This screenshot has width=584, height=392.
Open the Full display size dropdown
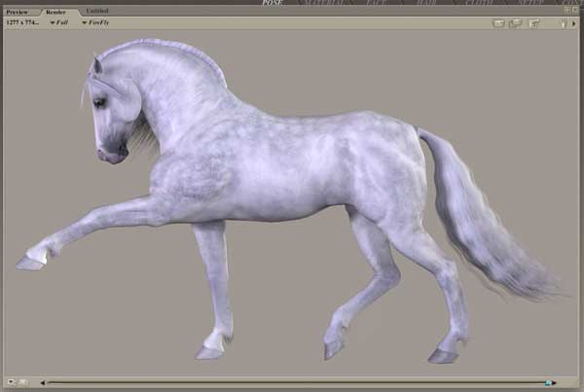(59, 22)
